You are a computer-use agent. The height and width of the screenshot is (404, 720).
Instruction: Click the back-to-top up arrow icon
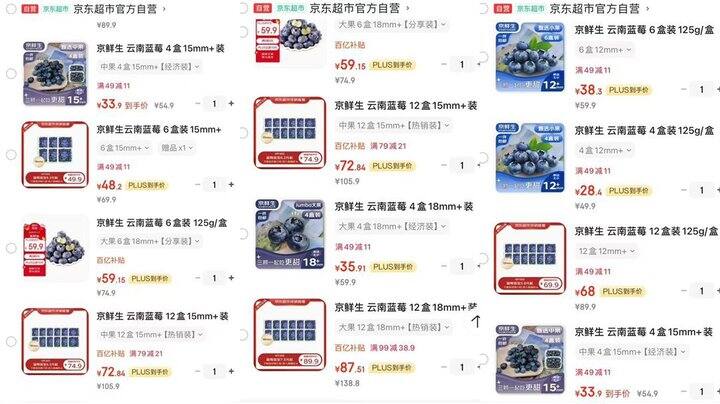477,321
